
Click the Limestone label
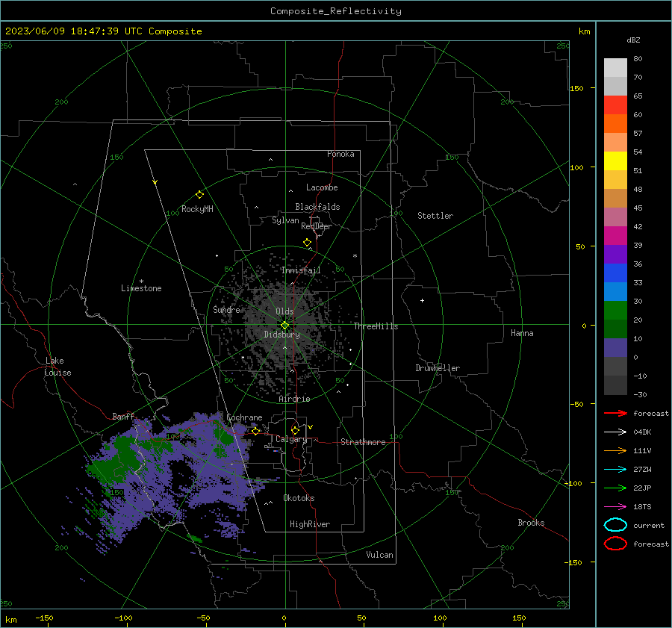pos(141,288)
